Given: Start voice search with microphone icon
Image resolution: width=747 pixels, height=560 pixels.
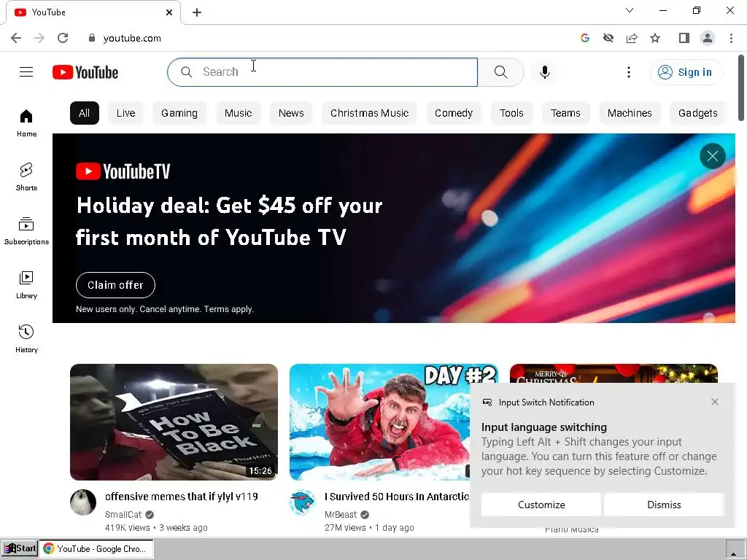Looking at the screenshot, I should [545, 72].
